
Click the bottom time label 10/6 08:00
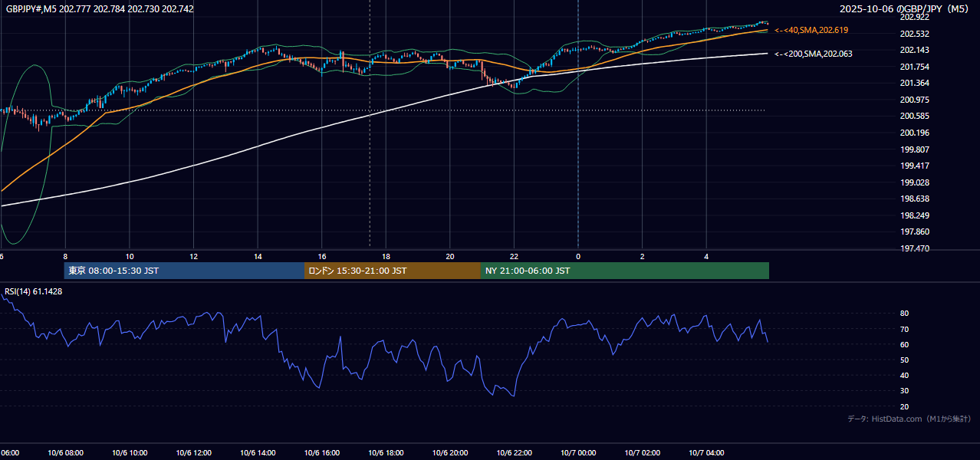point(65,453)
